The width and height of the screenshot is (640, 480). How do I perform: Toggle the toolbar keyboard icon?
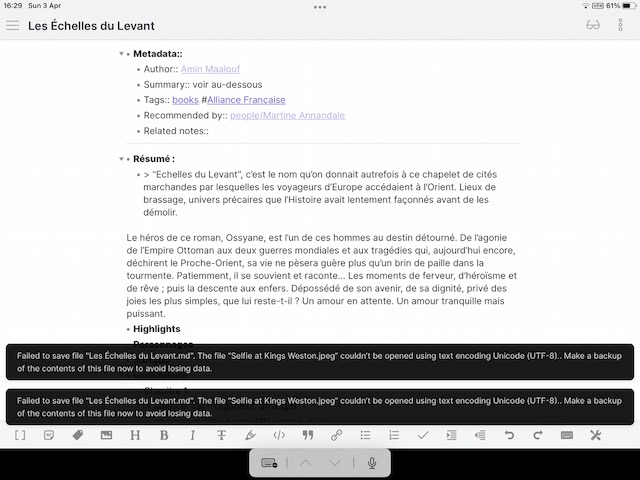(x=567, y=435)
